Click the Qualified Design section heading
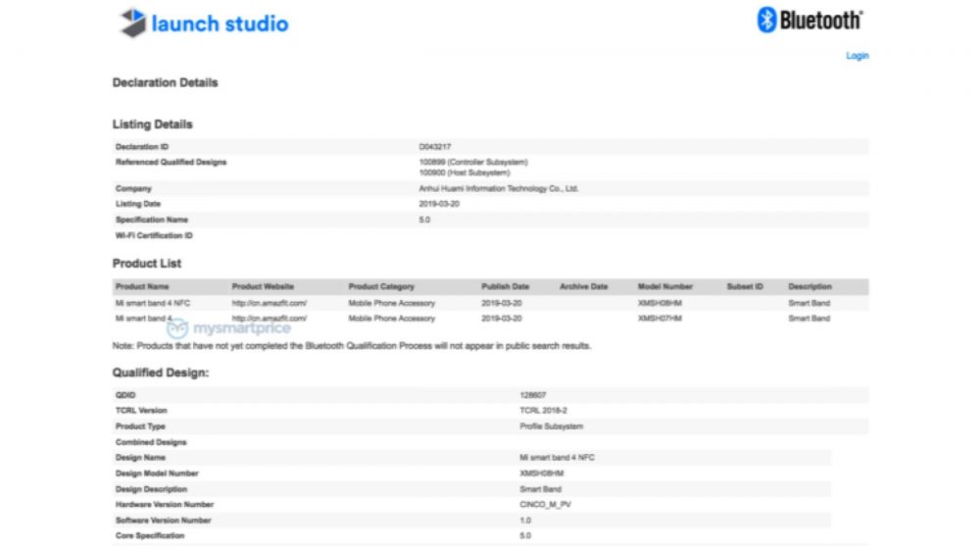Image resolution: width=980 pixels, height=549 pixels. coord(161,373)
